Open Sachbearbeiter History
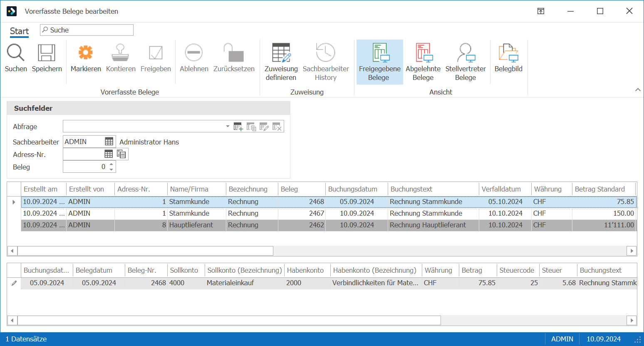This screenshot has width=644, height=346. [326, 62]
